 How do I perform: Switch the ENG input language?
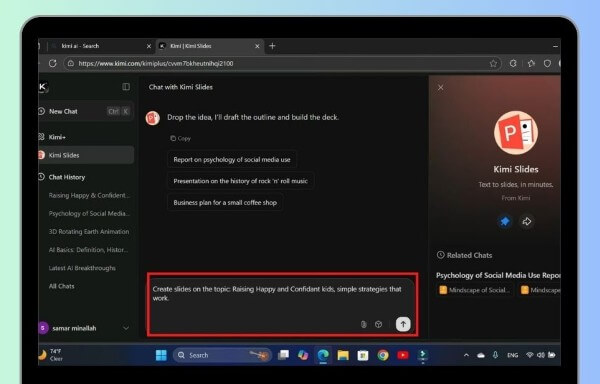point(512,355)
